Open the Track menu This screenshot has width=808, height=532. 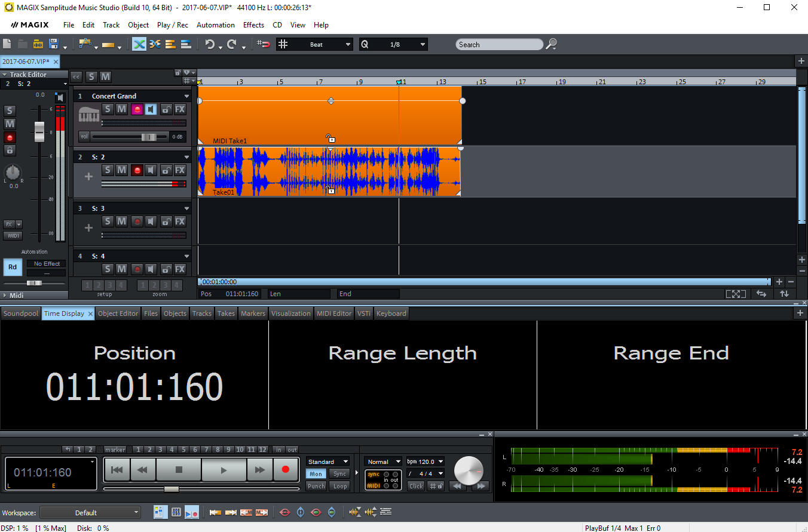tap(111, 25)
